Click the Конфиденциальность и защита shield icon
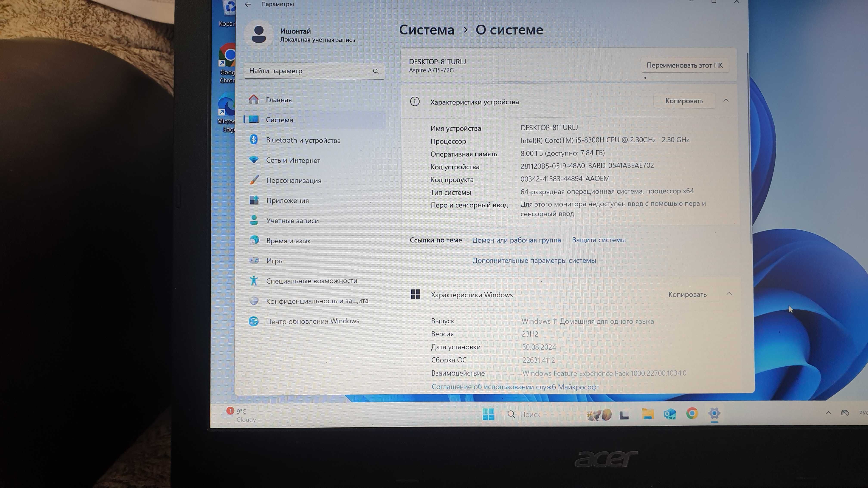Image resolution: width=868 pixels, height=488 pixels. (254, 301)
